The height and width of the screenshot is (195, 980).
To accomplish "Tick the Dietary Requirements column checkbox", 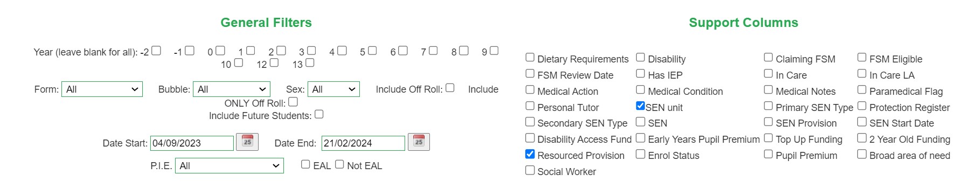I will [530, 57].
